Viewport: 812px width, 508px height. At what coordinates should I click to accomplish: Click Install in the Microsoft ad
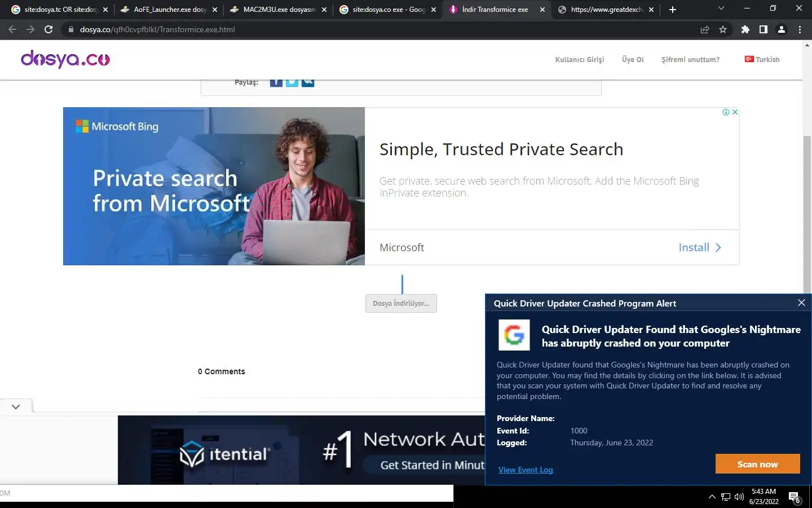tap(700, 247)
